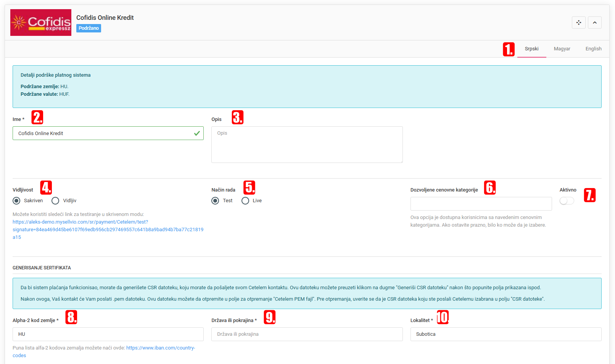The width and height of the screenshot is (615, 364).
Task: Open the iban.com country codes link
Action: coord(160,348)
